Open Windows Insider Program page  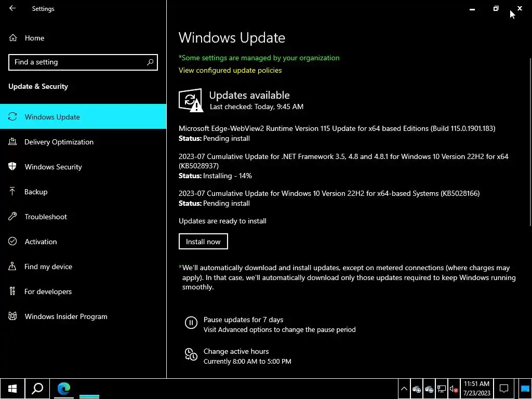coord(83,316)
